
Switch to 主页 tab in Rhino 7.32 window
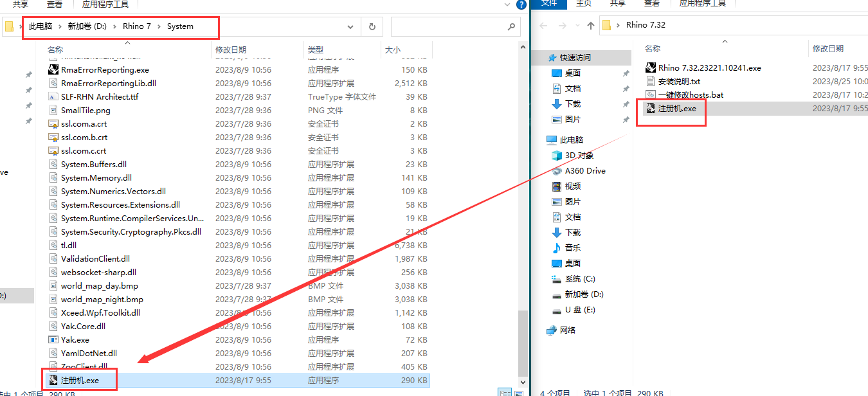point(583,4)
